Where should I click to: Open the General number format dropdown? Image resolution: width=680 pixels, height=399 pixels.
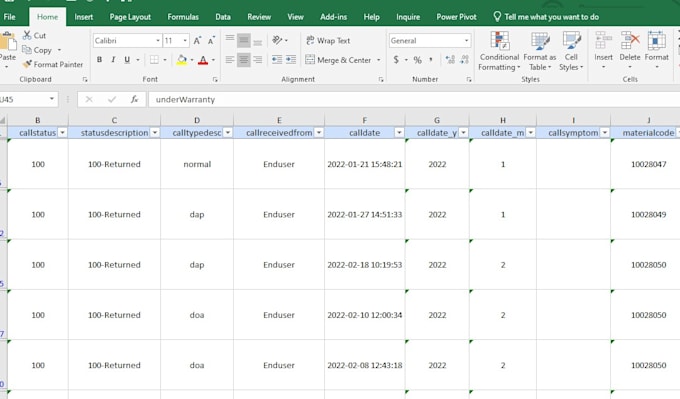click(x=467, y=41)
